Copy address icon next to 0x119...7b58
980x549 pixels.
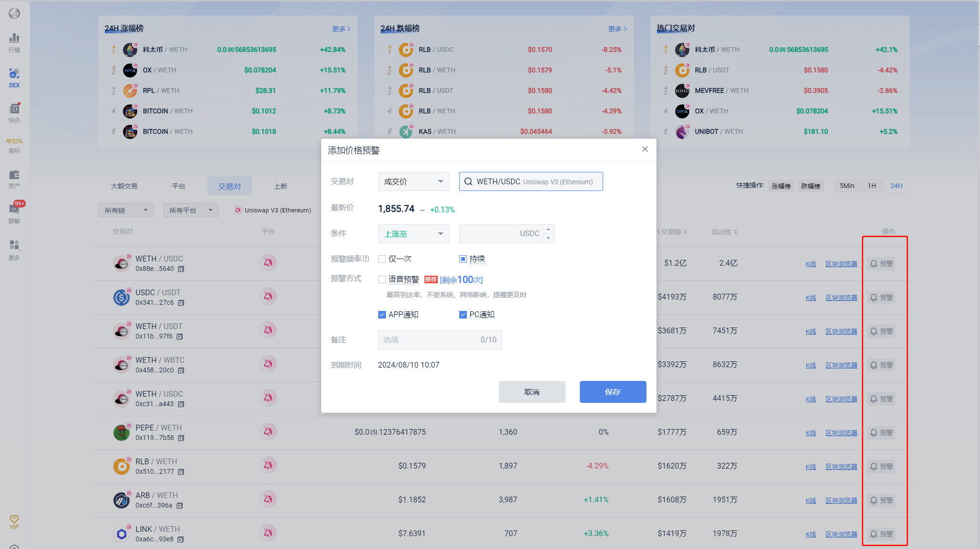point(181,438)
